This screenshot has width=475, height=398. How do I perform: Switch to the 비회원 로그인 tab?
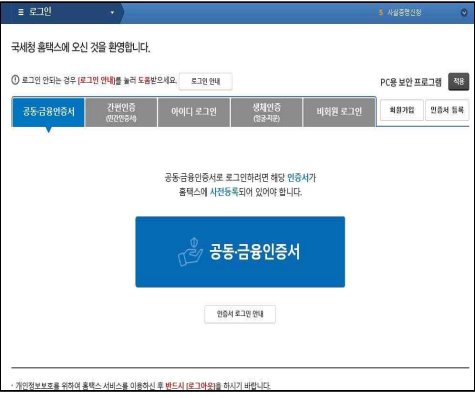(x=339, y=112)
